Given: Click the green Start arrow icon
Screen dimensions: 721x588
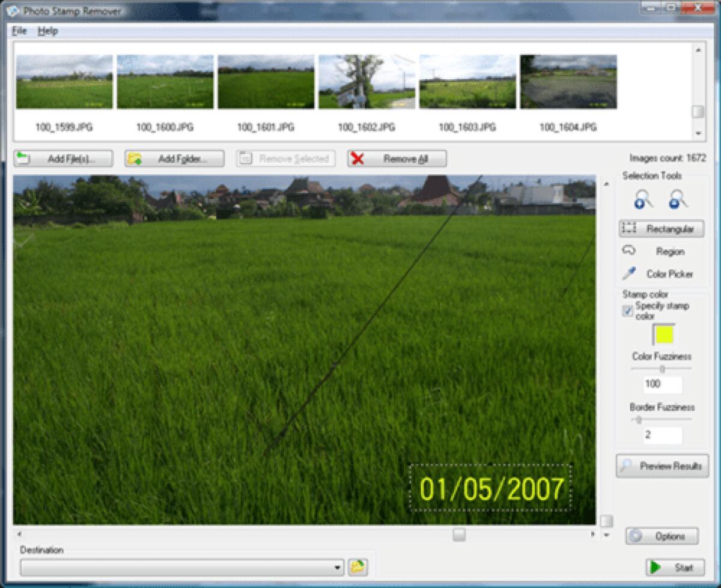Looking at the screenshot, I should point(655,566).
